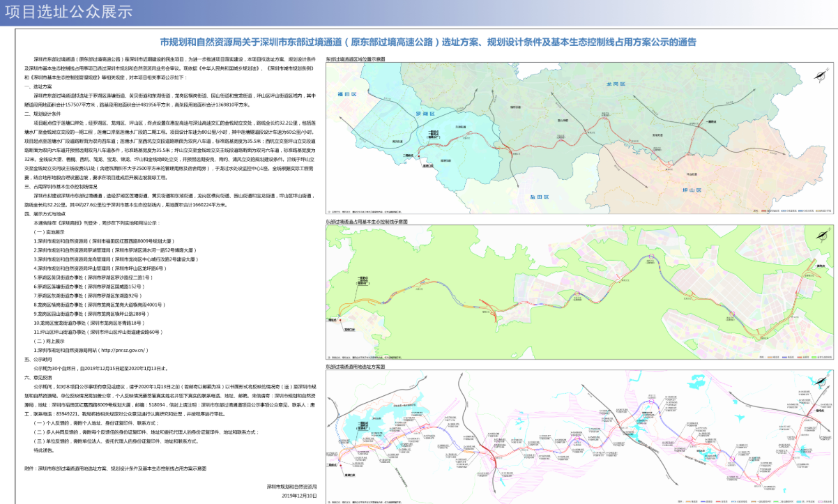Click the 福田区 label on the location map
The height and width of the screenshot is (504, 838).
[346, 93]
